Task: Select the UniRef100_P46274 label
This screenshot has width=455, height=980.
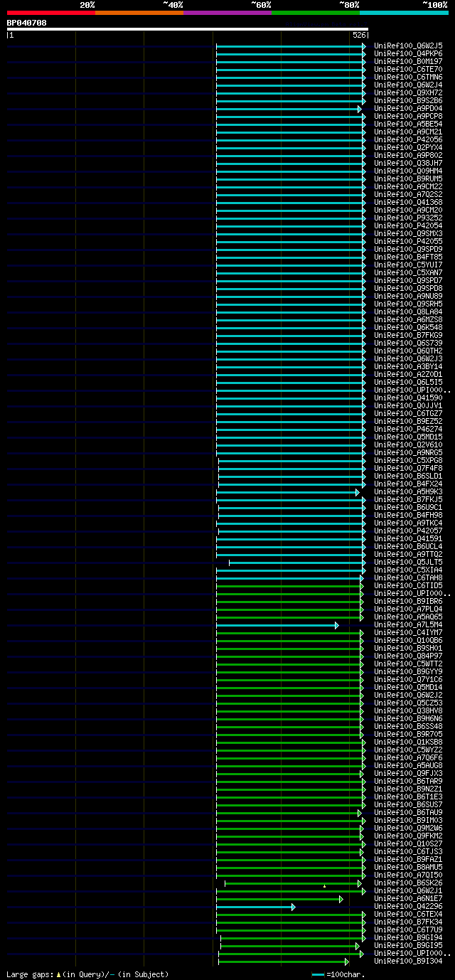Action: [409, 429]
